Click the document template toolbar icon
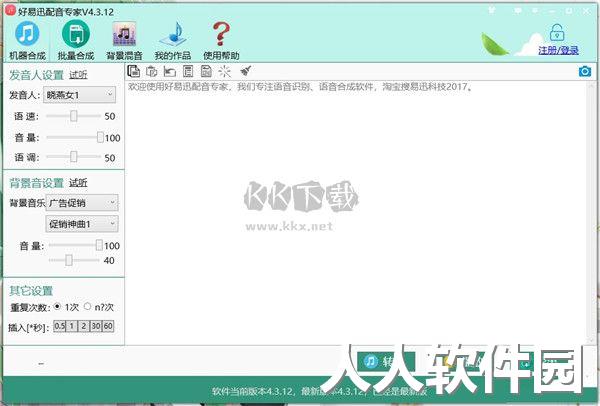Viewport: 600px width, 406px height. (188, 71)
